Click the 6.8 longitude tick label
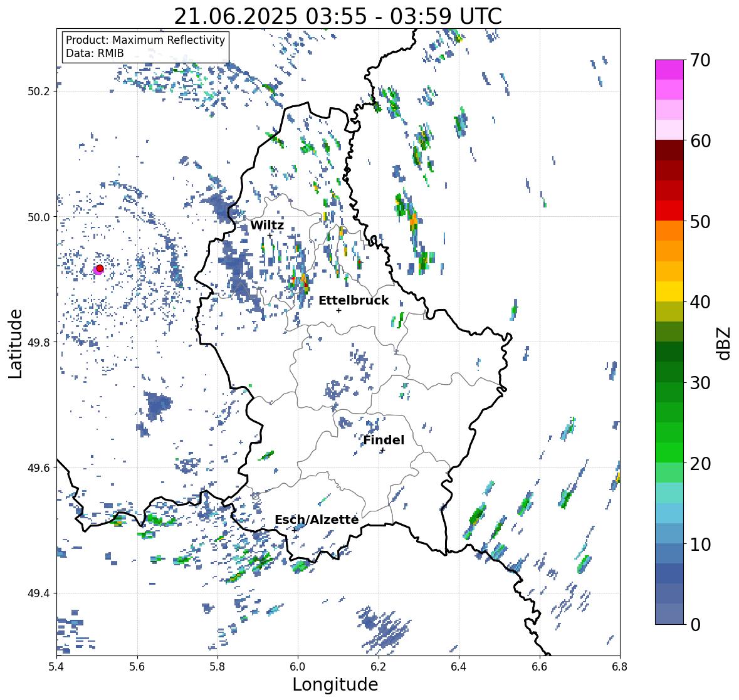 click(620, 667)
